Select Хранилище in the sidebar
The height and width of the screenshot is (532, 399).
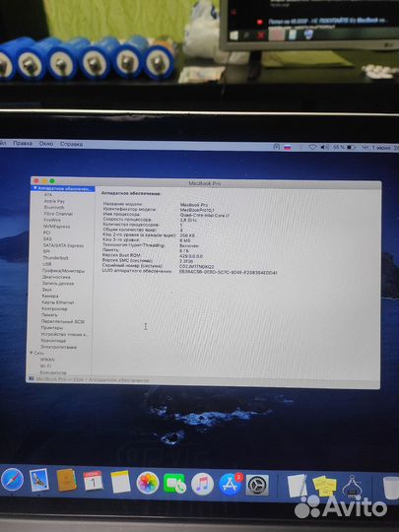pos(53,341)
